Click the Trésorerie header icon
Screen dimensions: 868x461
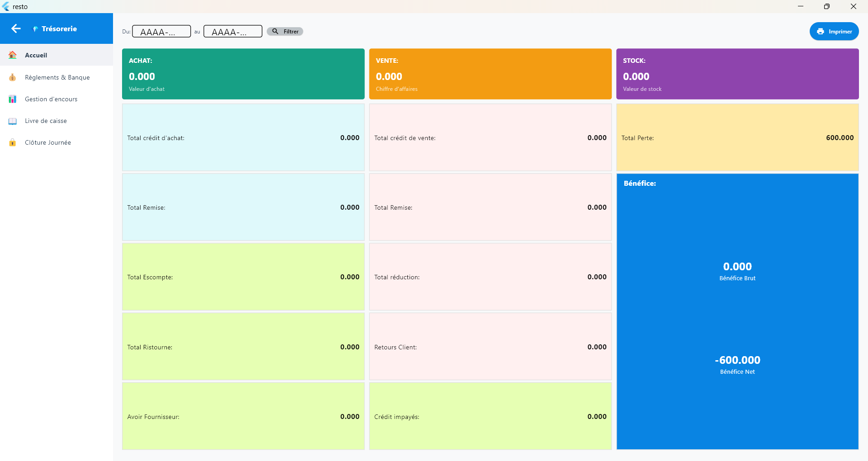[35, 29]
